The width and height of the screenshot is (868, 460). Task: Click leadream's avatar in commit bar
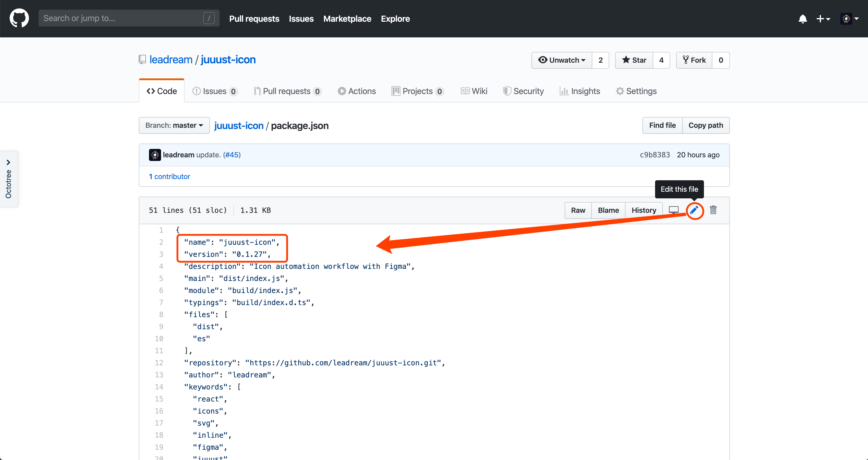[x=155, y=155]
